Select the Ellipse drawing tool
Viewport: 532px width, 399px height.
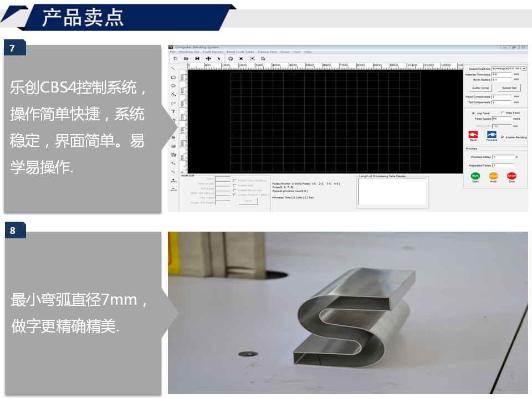[x=173, y=86]
